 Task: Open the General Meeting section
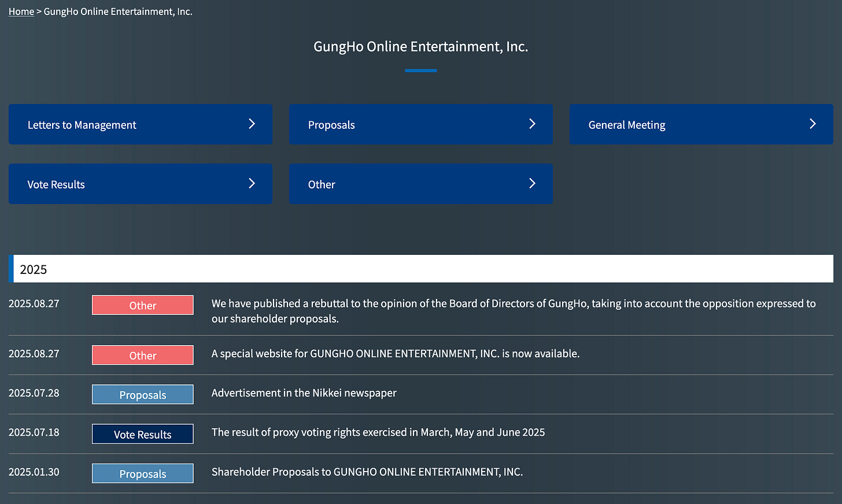tap(701, 124)
